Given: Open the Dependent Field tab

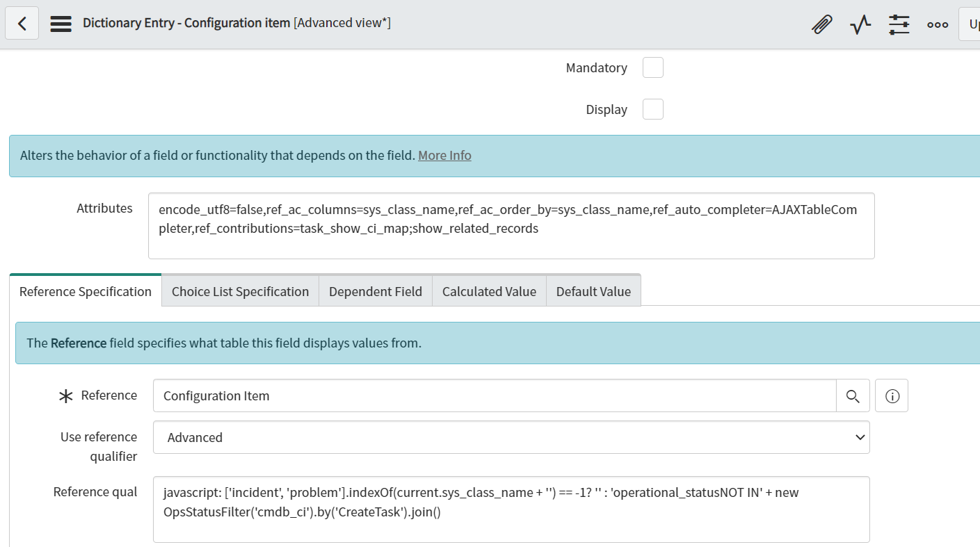Looking at the screenshot, I should (376, 291).
